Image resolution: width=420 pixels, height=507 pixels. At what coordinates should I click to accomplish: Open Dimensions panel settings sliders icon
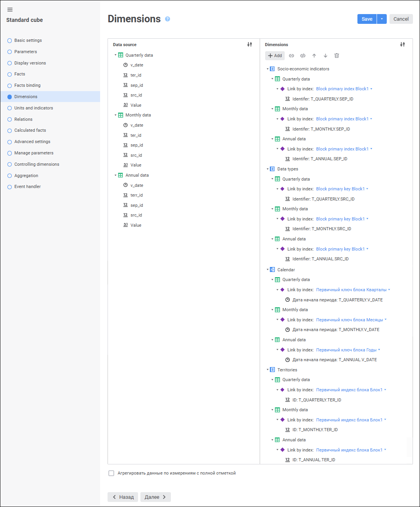(x=402, y=45)
